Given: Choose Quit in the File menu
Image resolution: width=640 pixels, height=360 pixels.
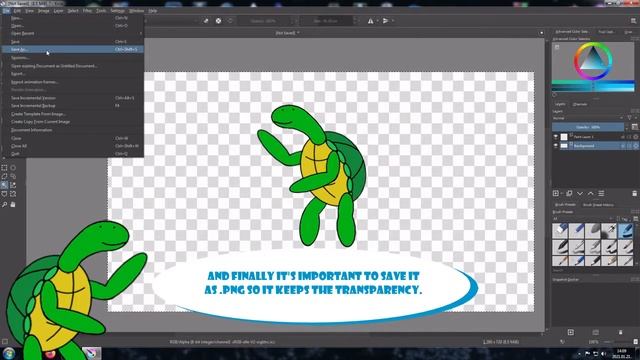Looking at the screenshot, I should click(73, 153).
